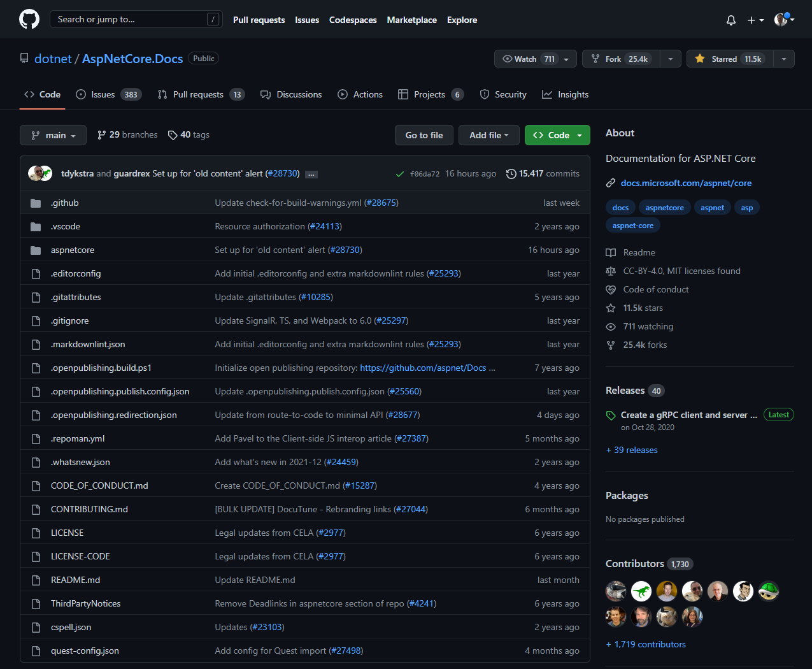Click the link icon beside docs.microsoft.com
The image size is (812, 669).
611,183
